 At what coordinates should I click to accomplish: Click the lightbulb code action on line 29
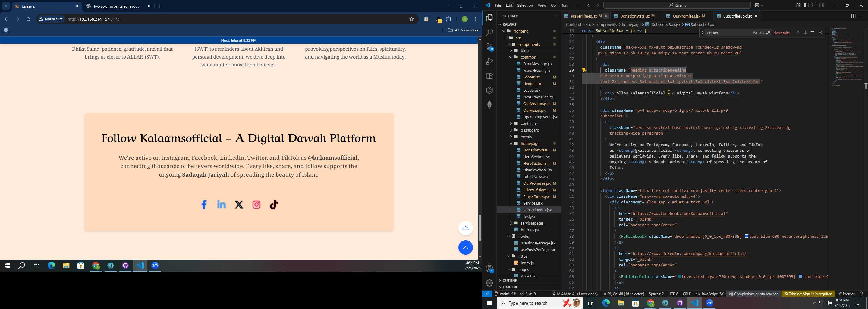[584, 70]
